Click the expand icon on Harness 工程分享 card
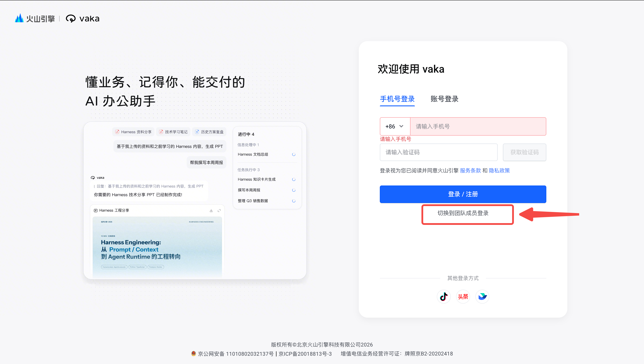644x364 pixels. coord(219,210)
